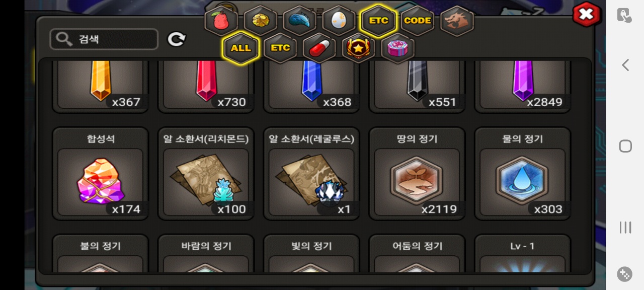Switch to the CODE tab
Image resolution: width=644 pixels, height=290 pixels.
click(x=418, y=21)
